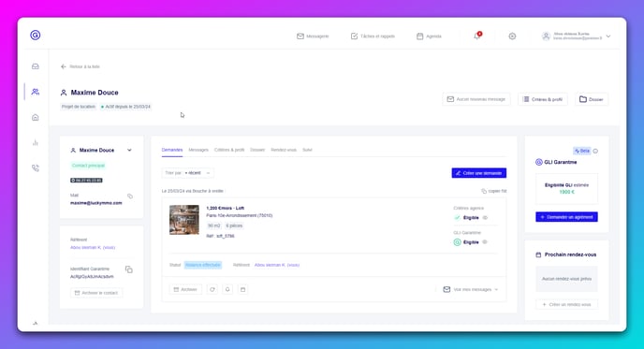Open the Trier par sort dropdown
The width and height of the screenshot is (644, 349).
(x=188, y=173)
